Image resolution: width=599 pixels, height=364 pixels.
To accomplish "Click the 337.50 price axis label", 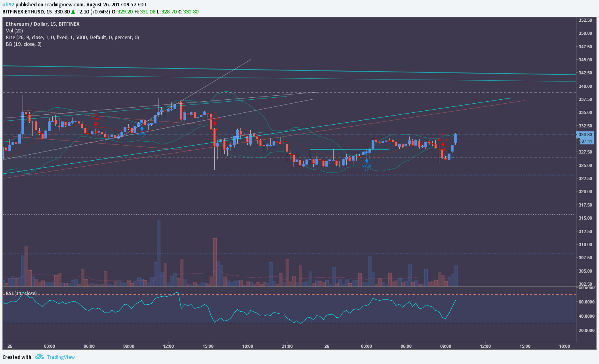I will pyautogui.click(x=585, y=99).
